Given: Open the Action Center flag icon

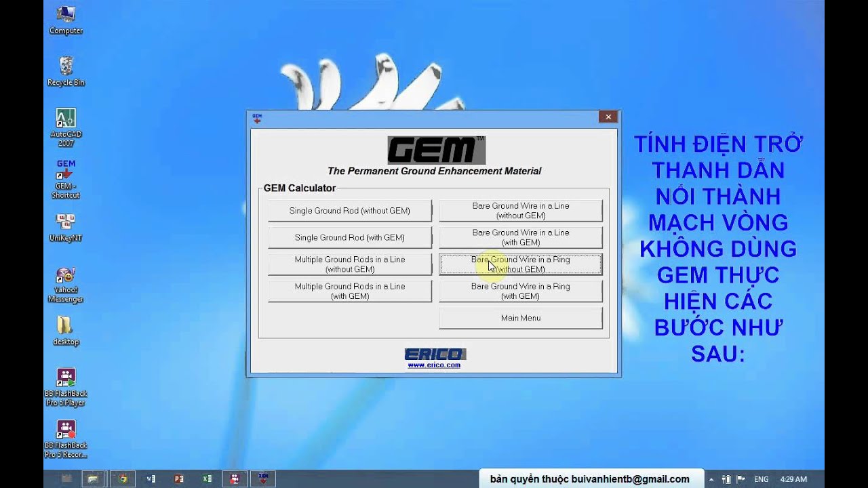Looking at the screenshot, I should 741,479.
